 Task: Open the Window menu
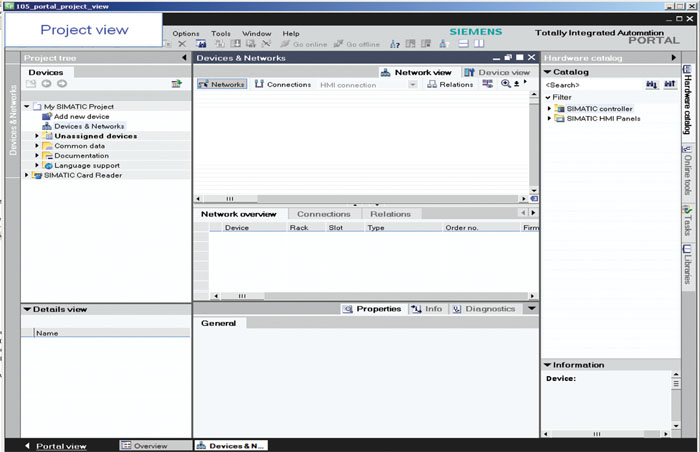click(x=256, y=33)
